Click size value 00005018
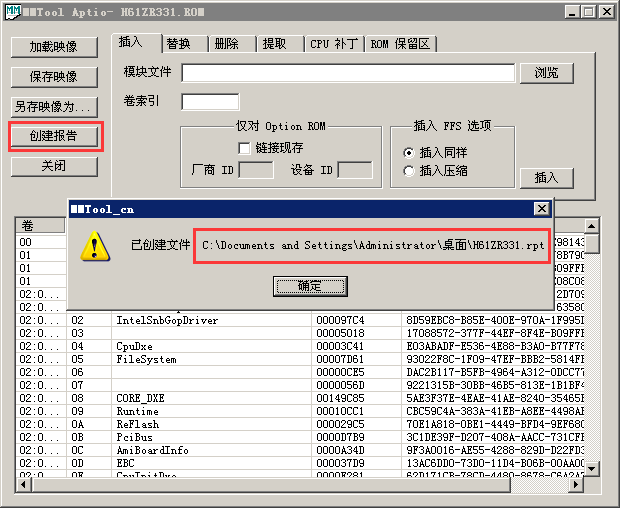This screenshot has width=620, height=508. tap(340, 333)
